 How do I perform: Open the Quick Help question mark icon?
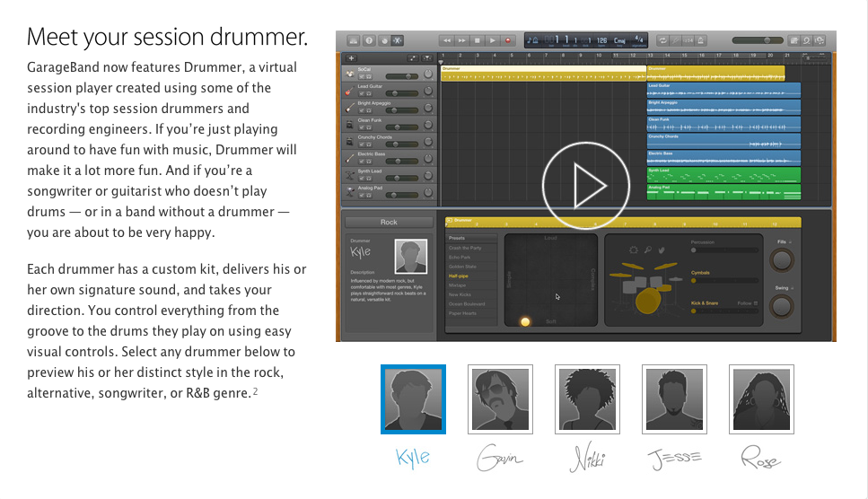pos(368,40)
